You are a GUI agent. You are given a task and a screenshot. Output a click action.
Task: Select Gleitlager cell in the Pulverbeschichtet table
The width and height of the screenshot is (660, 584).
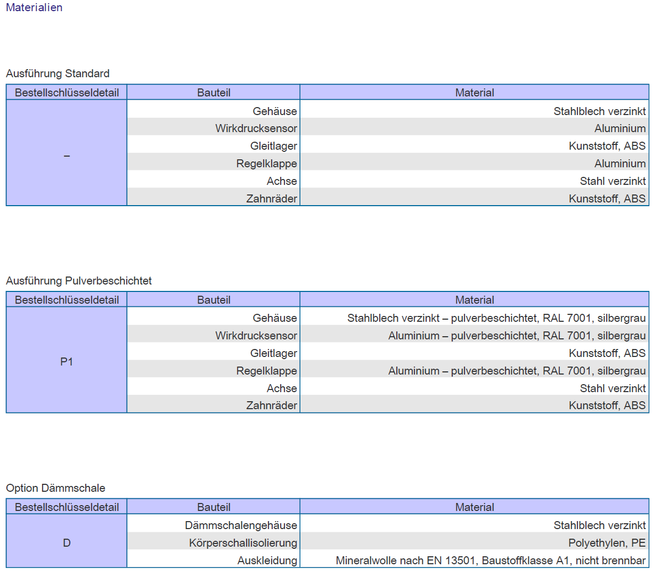pos(273,354)
